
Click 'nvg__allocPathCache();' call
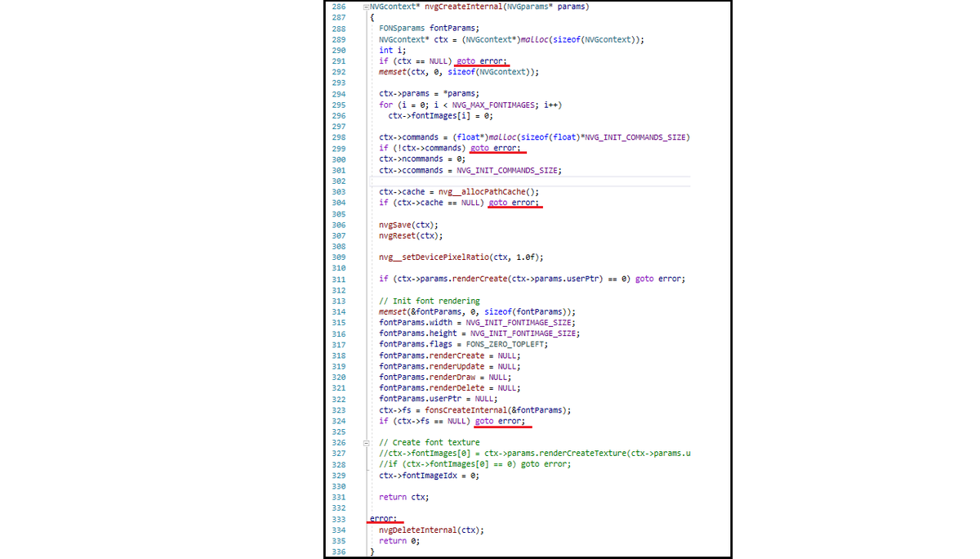(x=489, y=192)
